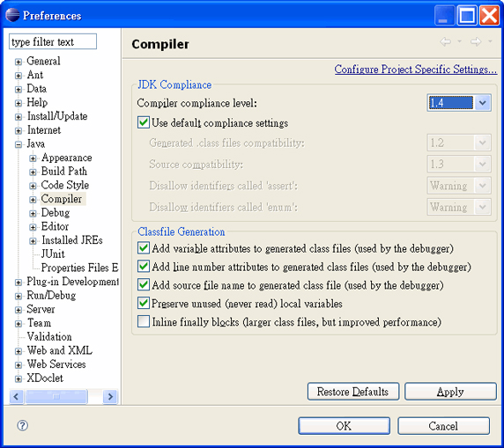Enable Inline finally blocks checkbox

point(144,321)
